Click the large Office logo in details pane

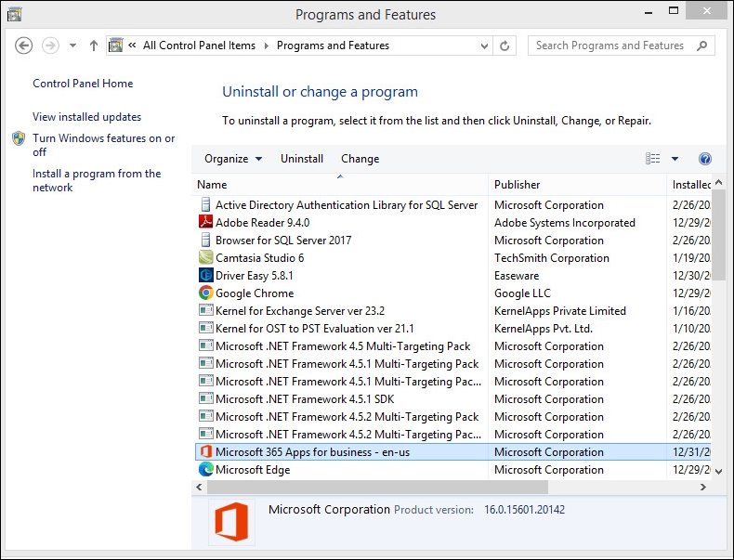coord(231,522)
